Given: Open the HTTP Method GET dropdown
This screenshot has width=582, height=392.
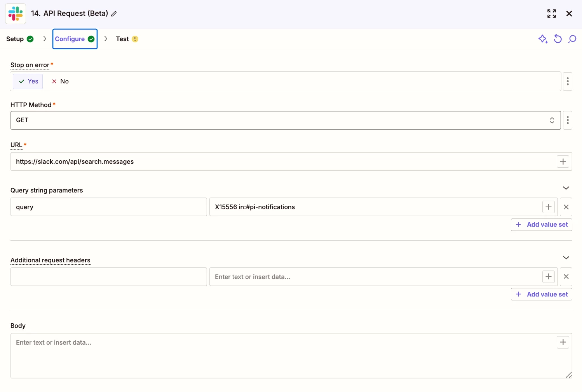Looking at the screenshot, I should tap(286, 120).
